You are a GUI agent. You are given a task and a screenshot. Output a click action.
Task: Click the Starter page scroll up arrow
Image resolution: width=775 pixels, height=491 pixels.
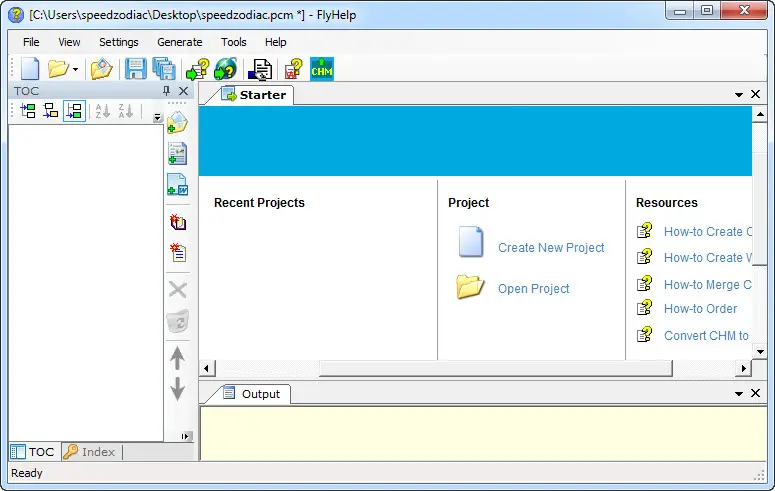[760, 115]
